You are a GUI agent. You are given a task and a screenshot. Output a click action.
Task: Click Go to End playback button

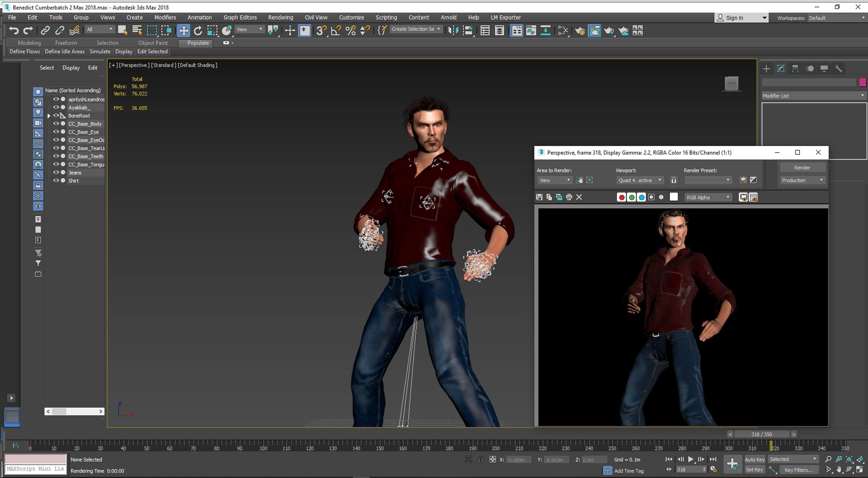click(713, 459)
